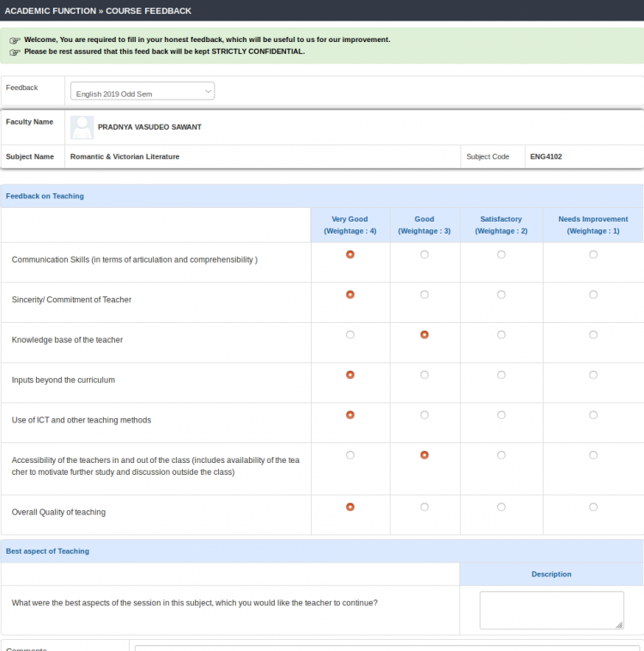The image size is (644, 651).
Task: Select Needs Improvement for Overall Quality of teaching
Action: pyautogui.click(x=593, y=507)
